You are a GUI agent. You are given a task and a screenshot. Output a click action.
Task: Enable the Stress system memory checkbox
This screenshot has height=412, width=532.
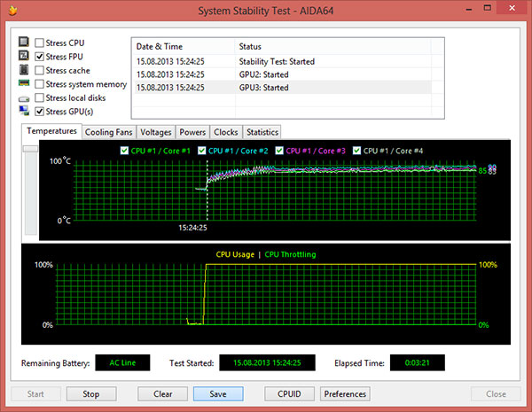point(39,84)
